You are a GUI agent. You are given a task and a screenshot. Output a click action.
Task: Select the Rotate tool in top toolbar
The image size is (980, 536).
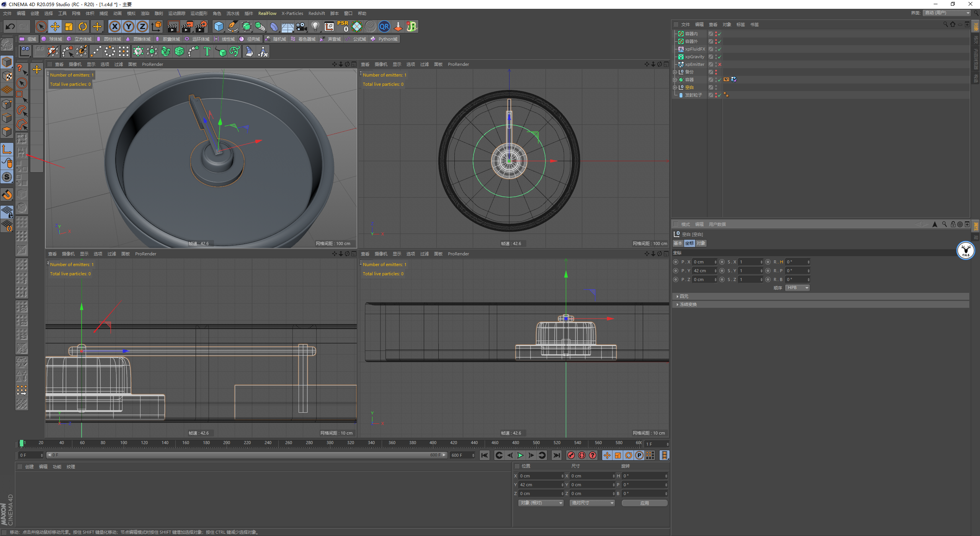[83, 26]
